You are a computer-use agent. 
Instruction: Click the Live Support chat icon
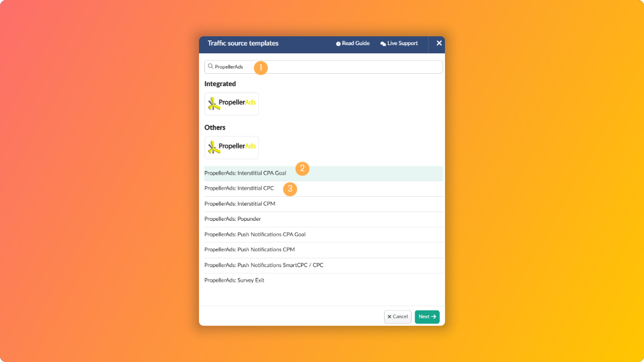pos(383,43)
